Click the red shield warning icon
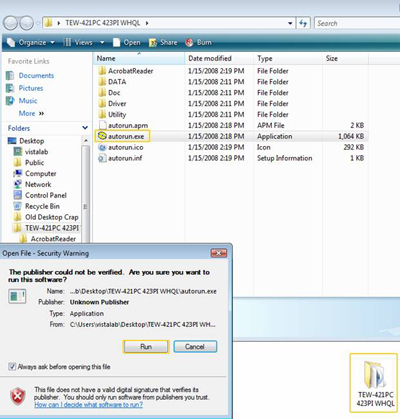Viewport: 400px width, 419px height. tap(18, 397)
